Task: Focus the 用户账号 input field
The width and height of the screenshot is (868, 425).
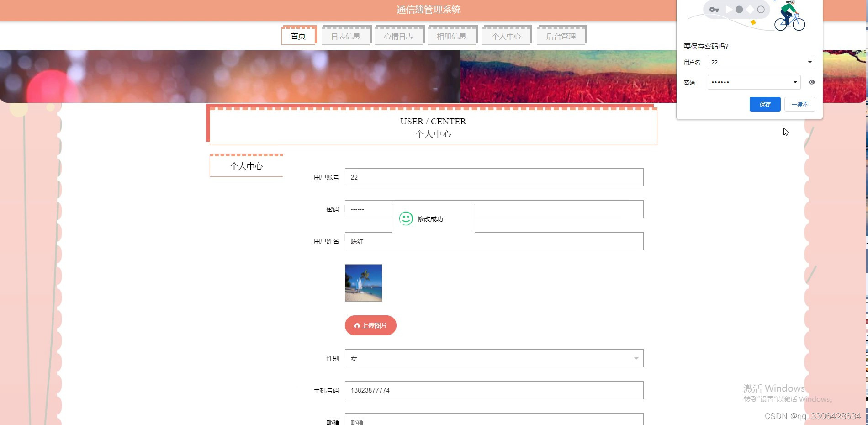Action: 494,177
